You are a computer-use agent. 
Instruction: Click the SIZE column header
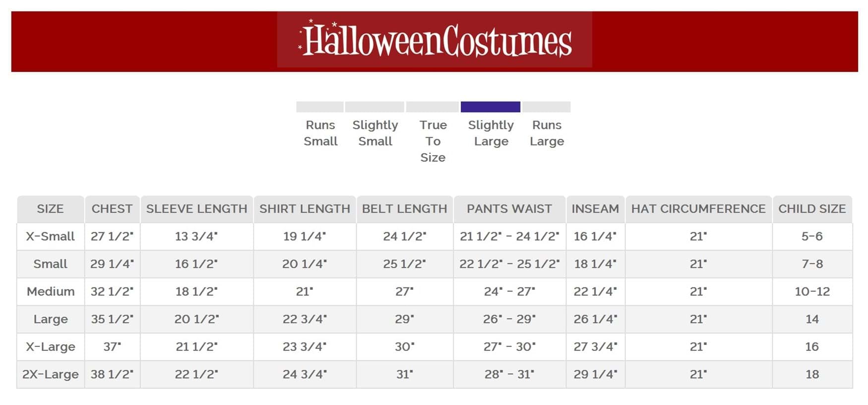(x=50, y=209)
